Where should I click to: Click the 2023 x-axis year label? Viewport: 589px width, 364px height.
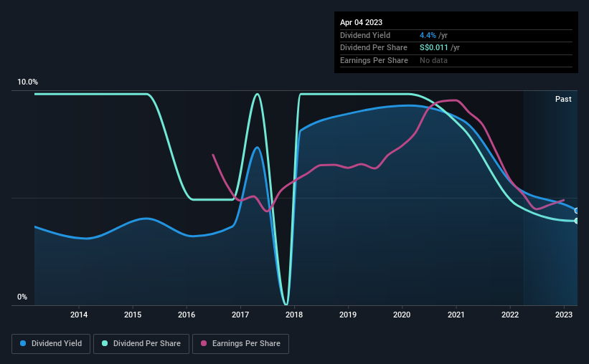[x=564, y=315]
